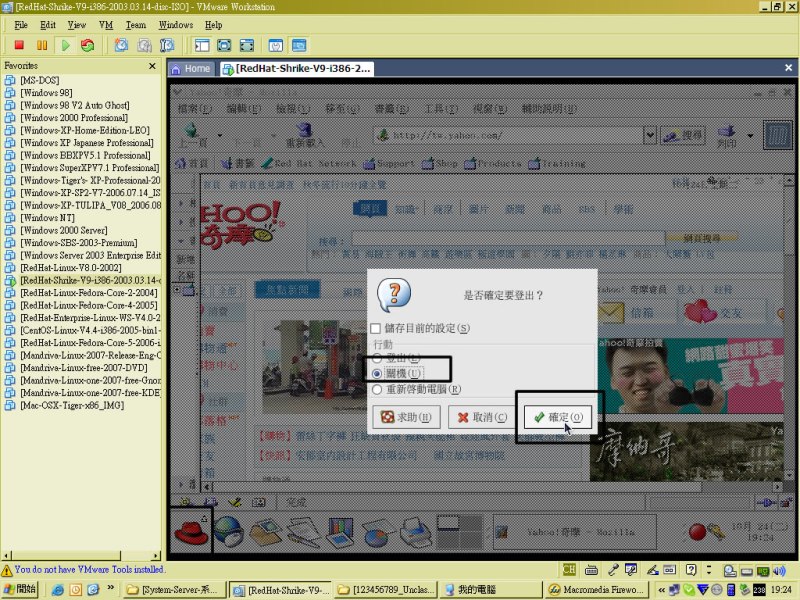This screenshot has height=600, width=800.
Task: Click the workspace switcher in the panel
Action: [459, 531]
